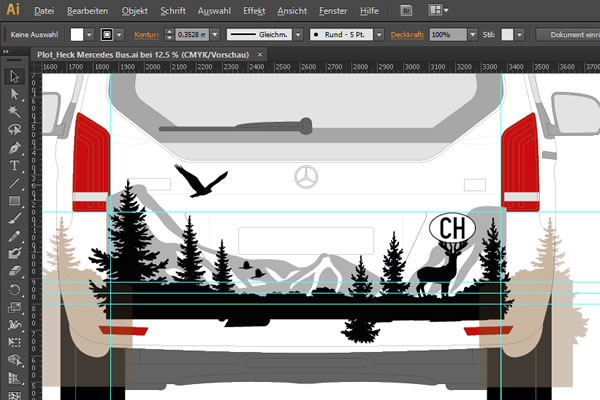This screenshot has height=400, width=600.
Task: Click the orange 'Kontur' link
Action: [x=146, y=33]
